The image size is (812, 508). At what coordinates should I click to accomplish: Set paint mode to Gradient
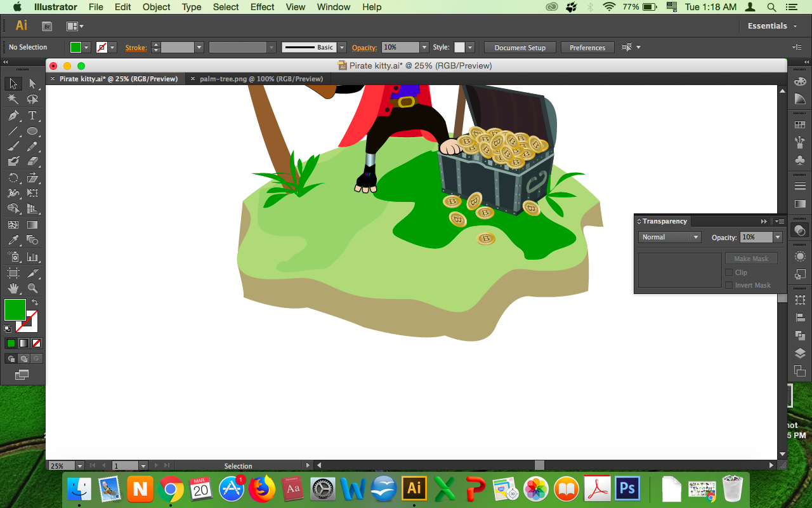pyautogui.click(x=23, y=343)
